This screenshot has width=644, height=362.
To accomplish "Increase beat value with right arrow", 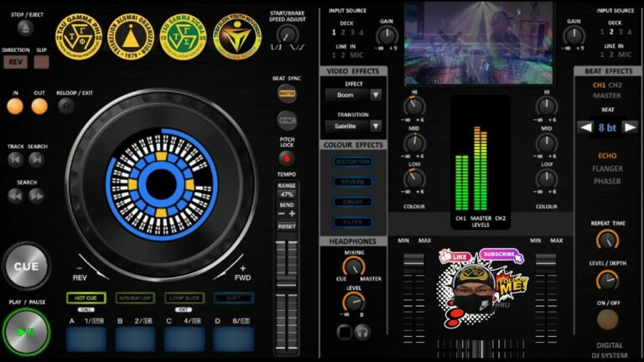I will pos(630,127).
